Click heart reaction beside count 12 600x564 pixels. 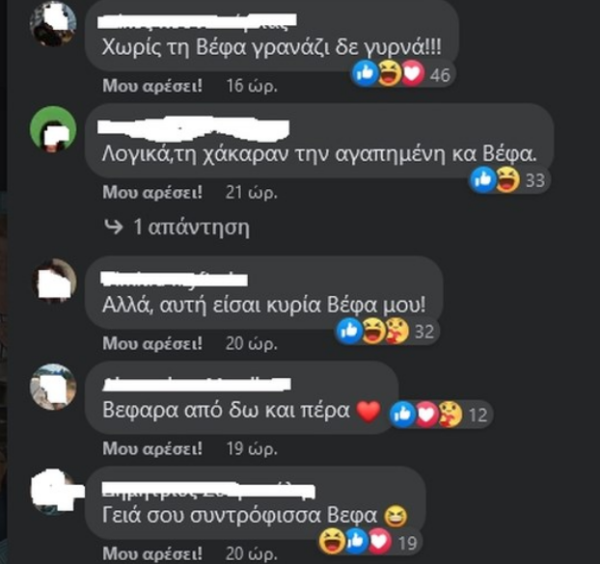pos(426,414)
